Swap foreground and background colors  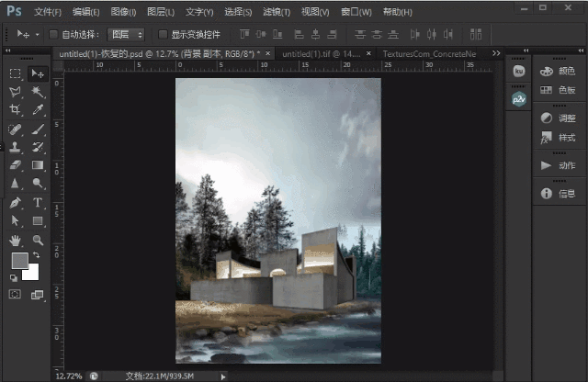tap(37, 255)
